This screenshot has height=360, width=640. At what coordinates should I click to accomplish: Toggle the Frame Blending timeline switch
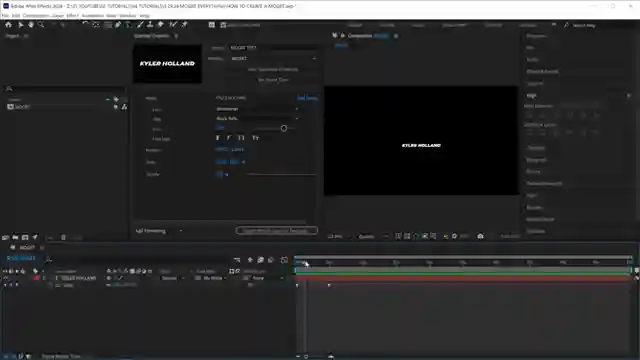[260, 260]
